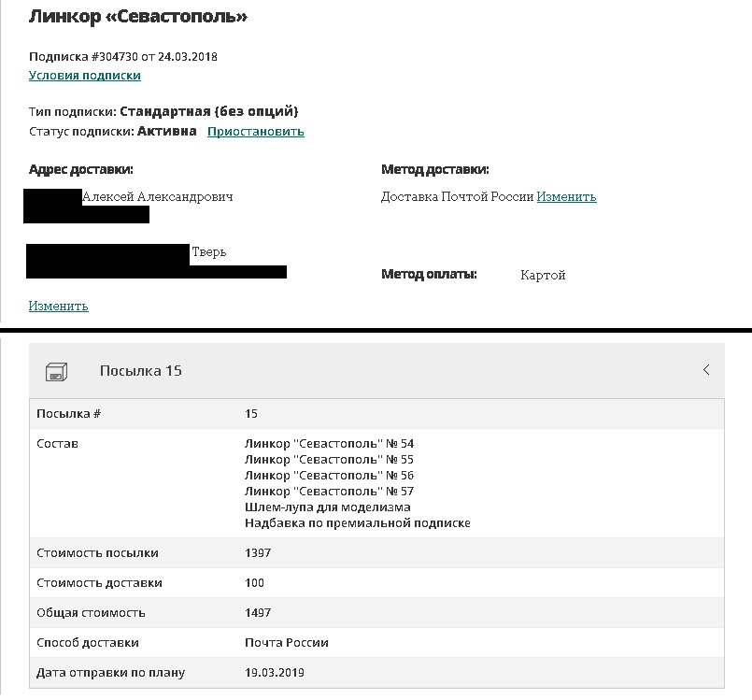This screenshot has height=700, width=752.
Task: Collapse the Посылка 15 panel with the chevron
Action: [706, 370]
